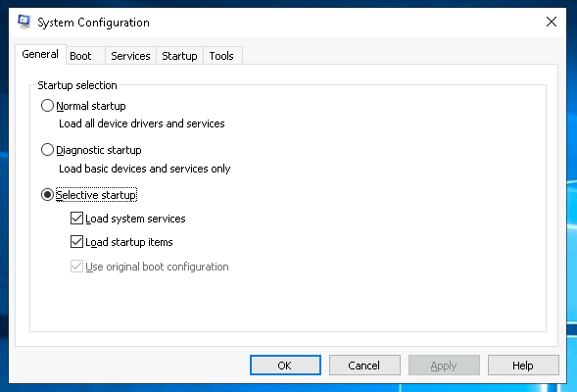Open Help for System Configuration
This screenshot has height=392, width=577.
click(523, 366)
